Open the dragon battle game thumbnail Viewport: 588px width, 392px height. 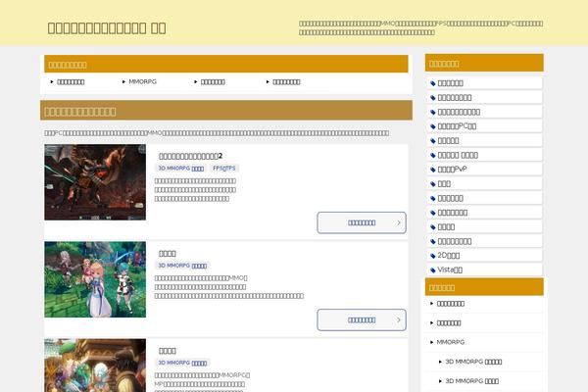[95, 182]
